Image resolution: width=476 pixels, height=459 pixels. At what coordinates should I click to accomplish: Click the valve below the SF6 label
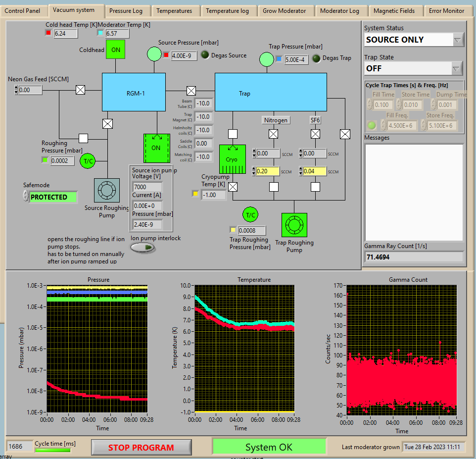click(315, 134)
